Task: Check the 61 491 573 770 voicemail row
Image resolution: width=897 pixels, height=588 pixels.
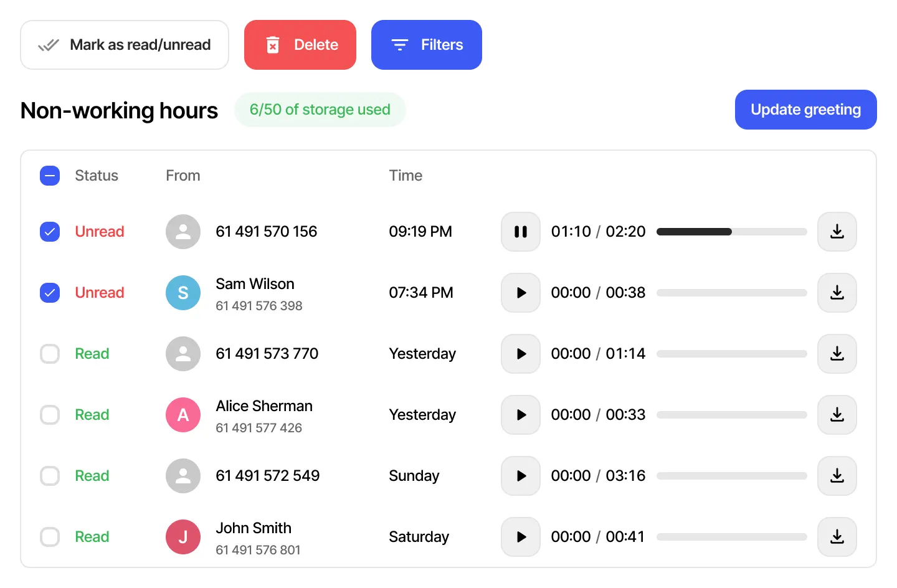Action: (50, 354)
